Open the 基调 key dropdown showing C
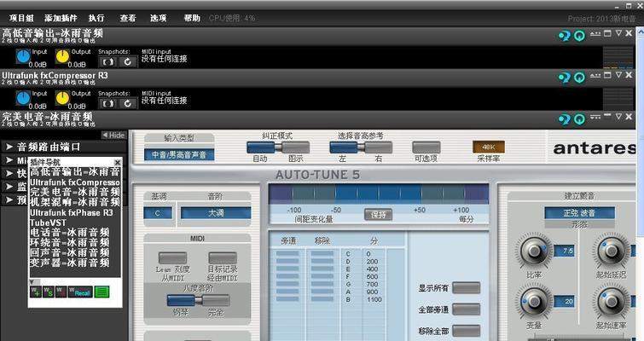644x341 pixels. 158,213
